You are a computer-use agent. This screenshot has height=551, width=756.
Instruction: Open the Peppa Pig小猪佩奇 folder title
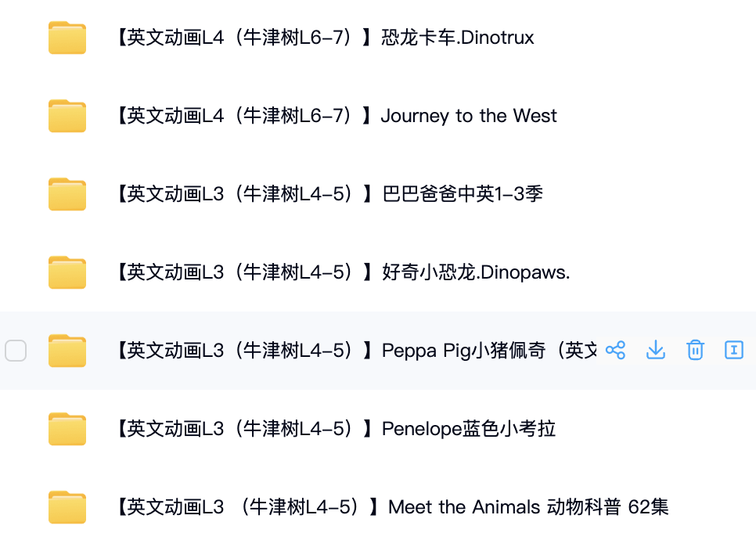(356, 351)
